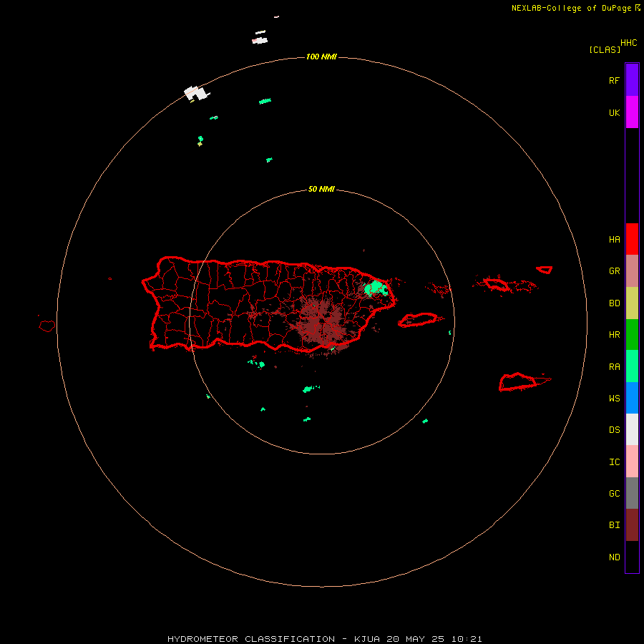Click the WS legend label

(614, 399)
